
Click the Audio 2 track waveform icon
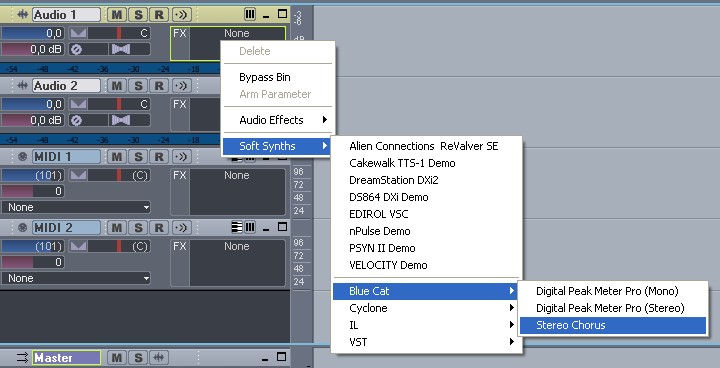tap(22, 85)
